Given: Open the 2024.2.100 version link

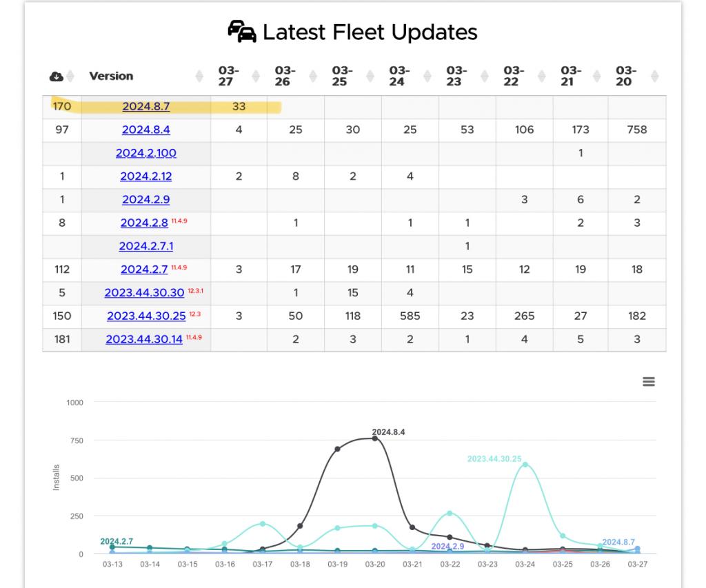Looking at the screenshot, I should [x=146, y=153].
